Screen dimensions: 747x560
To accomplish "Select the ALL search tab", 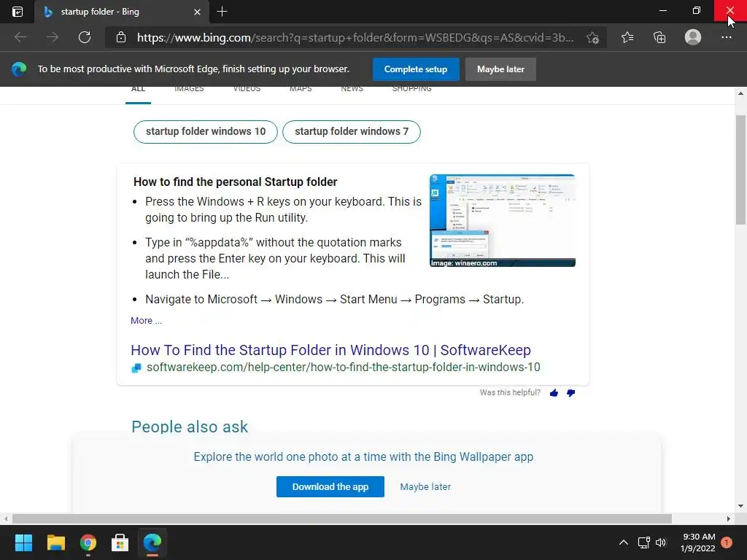I will point(138,89).
